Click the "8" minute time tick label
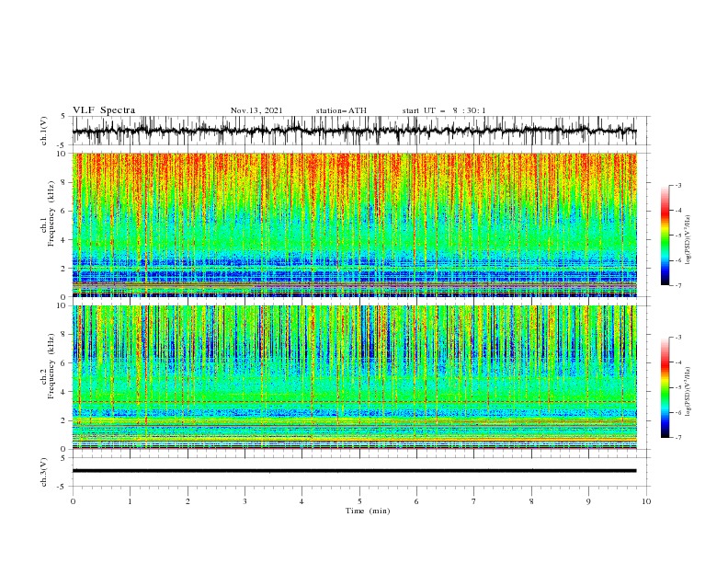The width and height of the screenshot is (728, 563). 531,501
